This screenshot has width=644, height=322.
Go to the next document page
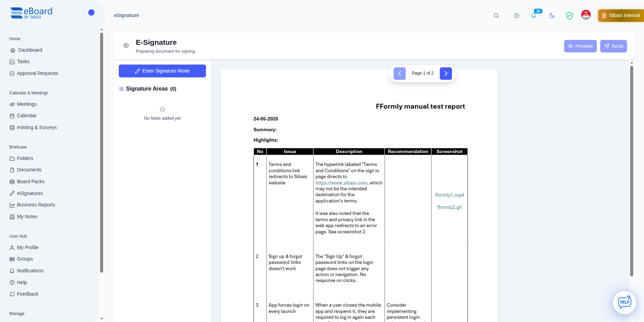[x=446, y=74]
